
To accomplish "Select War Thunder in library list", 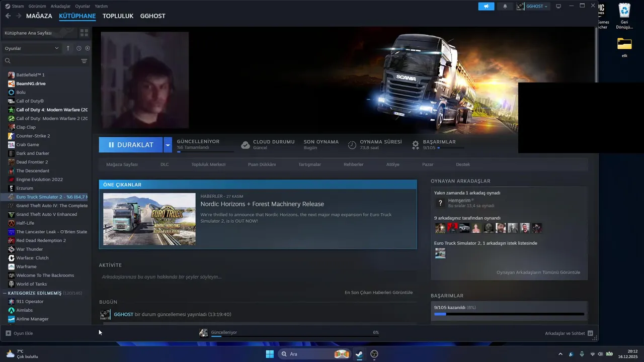I will [30, 249].
